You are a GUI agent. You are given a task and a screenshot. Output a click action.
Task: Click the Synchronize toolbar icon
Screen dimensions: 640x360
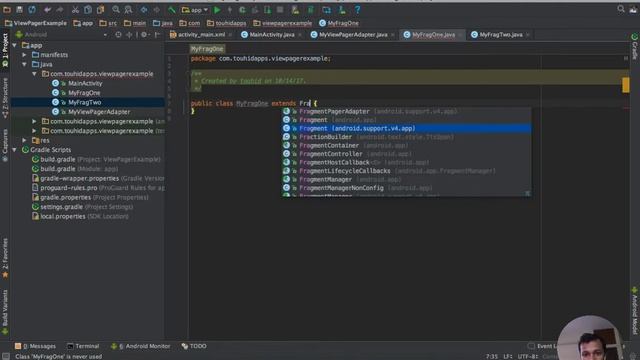(x=32, y=9)
